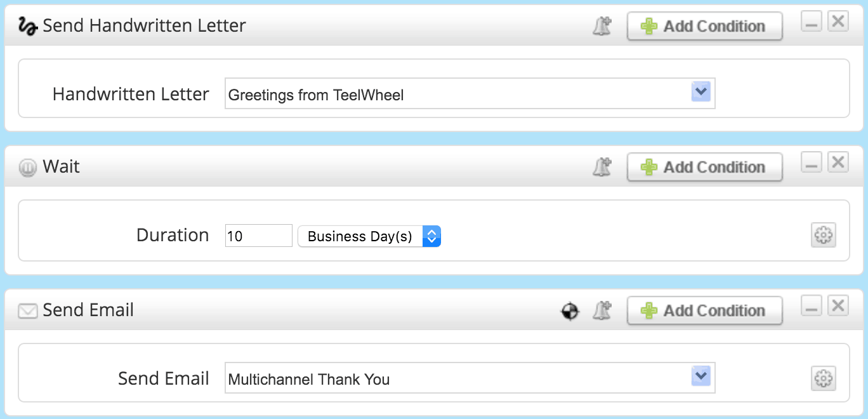The width and height of the screenshot is (868, 419).
Task: Open the Send Email dropdown showing Multichannel Thank You
Action: pyautogui.click(x=470, y=378)
